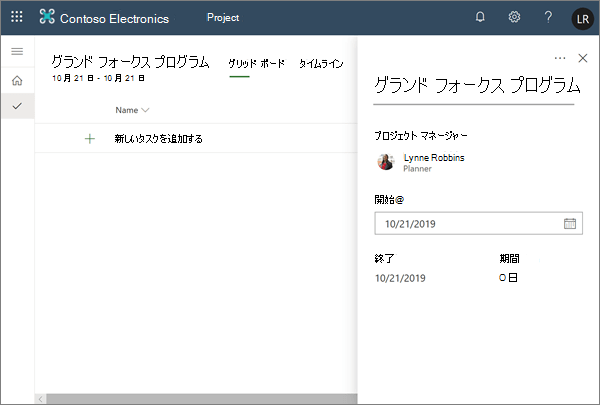This screenshot has height=405, width=600.
Task: Click the horizontal scrollbar track
Action: (202, 399)
